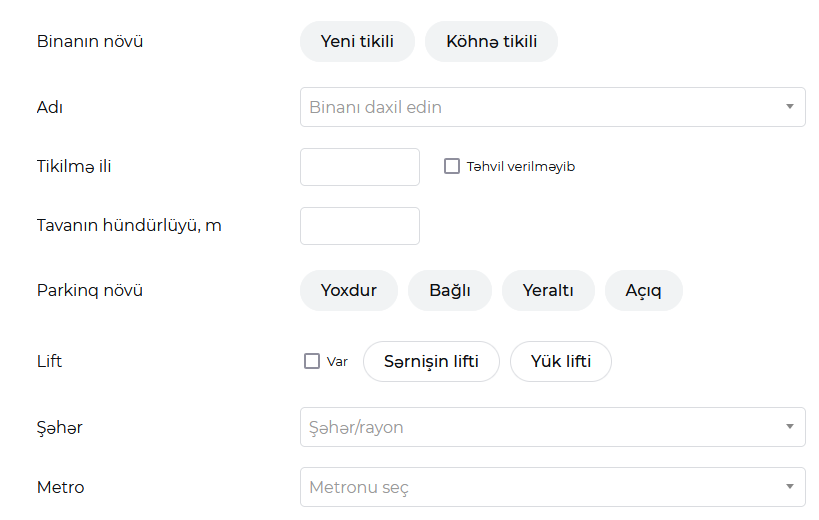The width and height of the screenshot is (819, 520).
Task: Check the Təhvil verilməyib checkbox
Action: [452, 167]
